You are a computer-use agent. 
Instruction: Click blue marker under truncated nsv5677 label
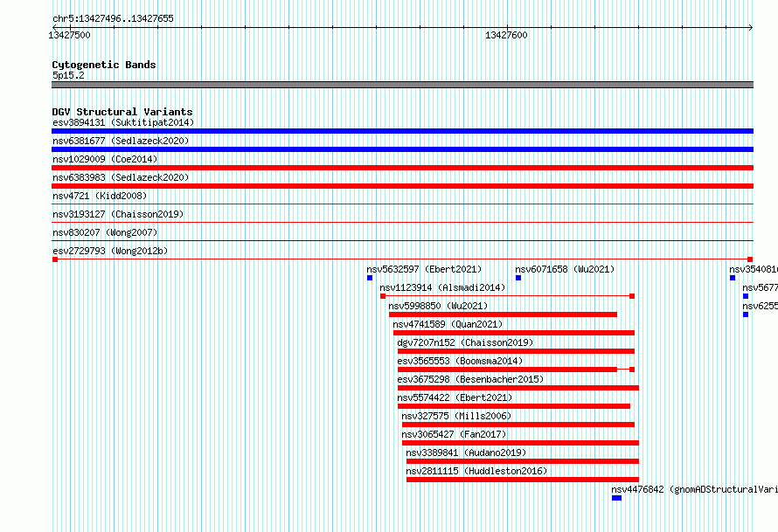pos(746,296)
